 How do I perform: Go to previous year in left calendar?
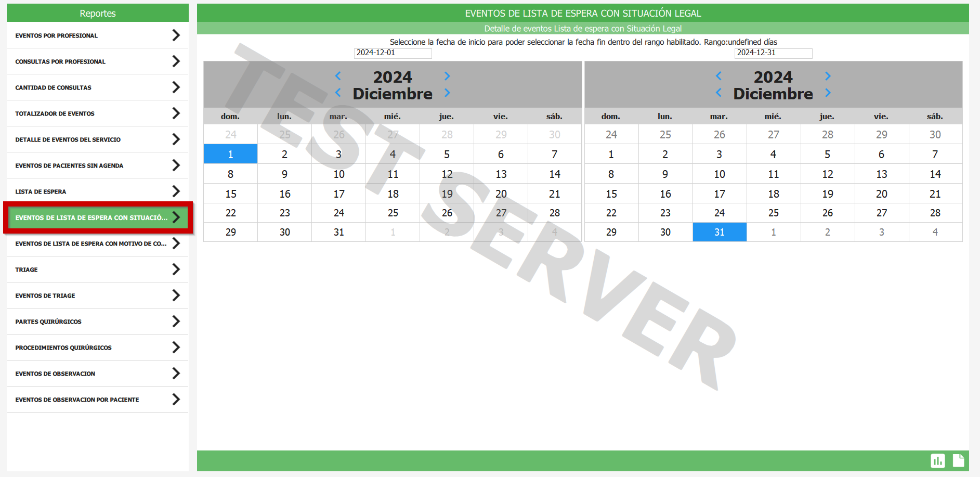[338, 76]
